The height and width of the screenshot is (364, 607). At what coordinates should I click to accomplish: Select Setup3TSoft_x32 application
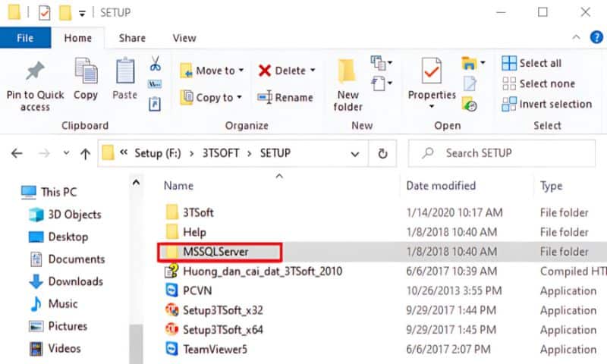point(214,310)
